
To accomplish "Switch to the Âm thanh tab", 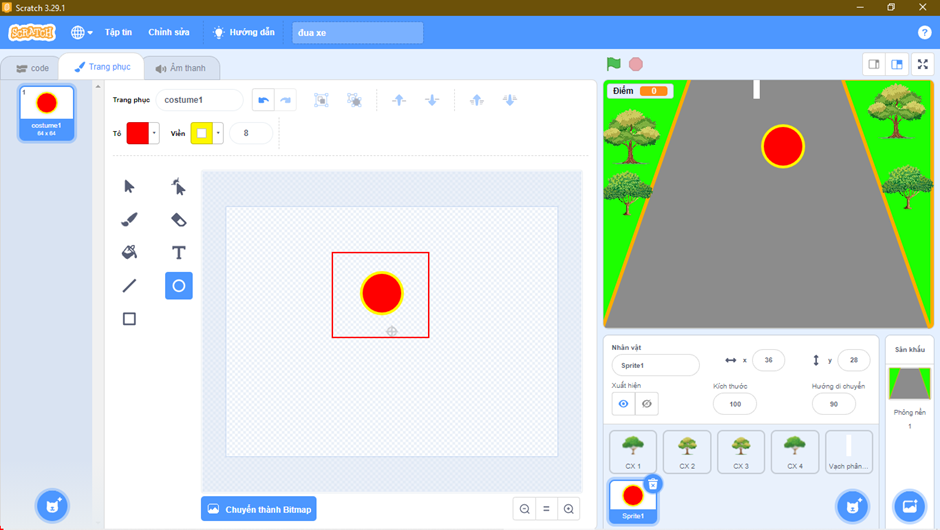I will coord(180,68).
